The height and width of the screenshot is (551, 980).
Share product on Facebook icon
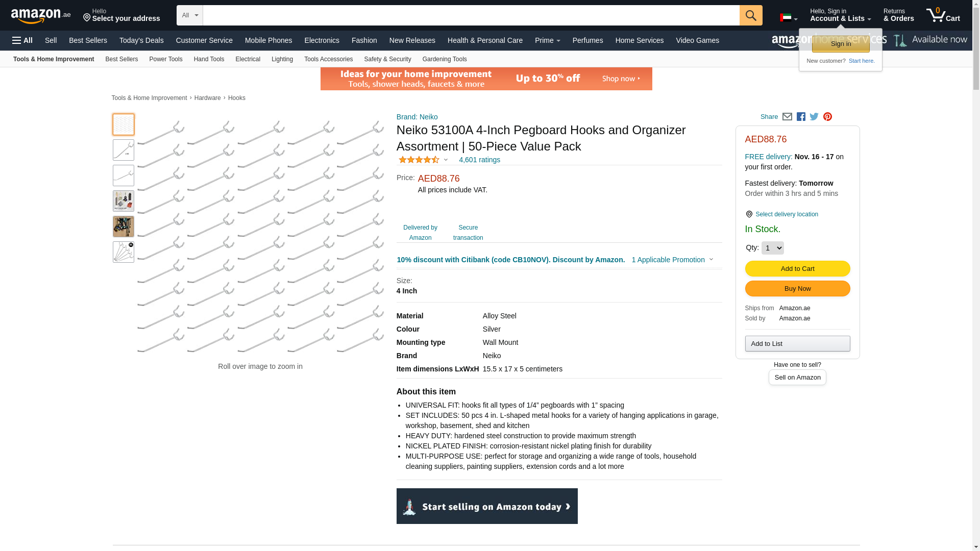801,117
